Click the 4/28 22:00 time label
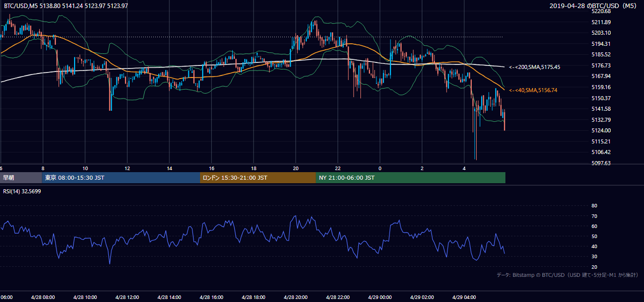The image size is (644, 302). click(338, 297)
